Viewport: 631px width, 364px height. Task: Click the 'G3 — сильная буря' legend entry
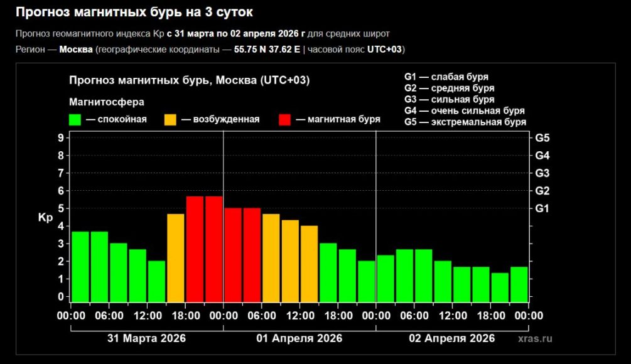pyautogui.click(x=449, y=99)
